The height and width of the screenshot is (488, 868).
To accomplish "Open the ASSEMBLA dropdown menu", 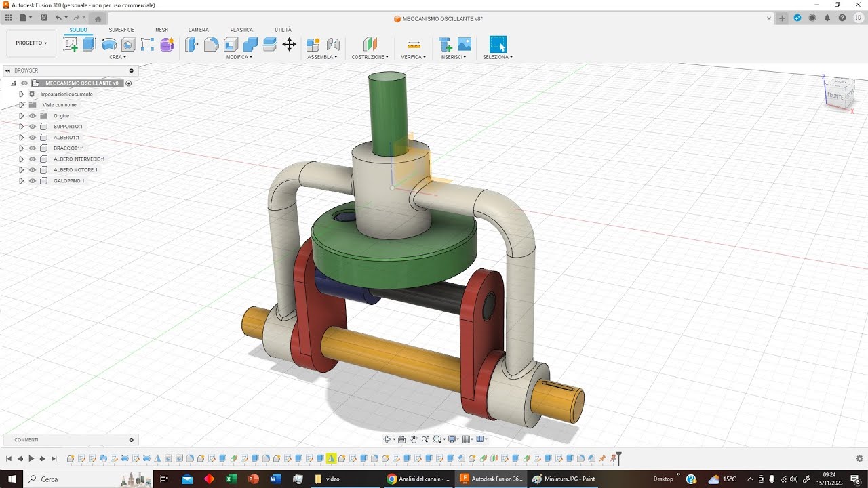I will click(x=322, y=57).
